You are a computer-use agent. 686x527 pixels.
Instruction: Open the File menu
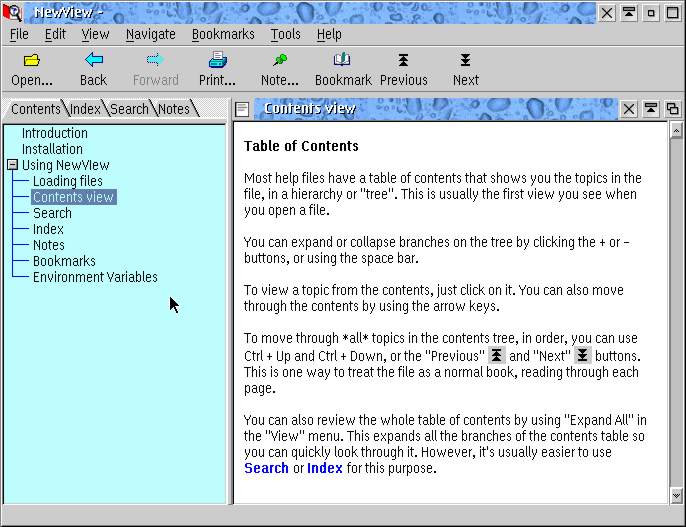coord(19,34)
